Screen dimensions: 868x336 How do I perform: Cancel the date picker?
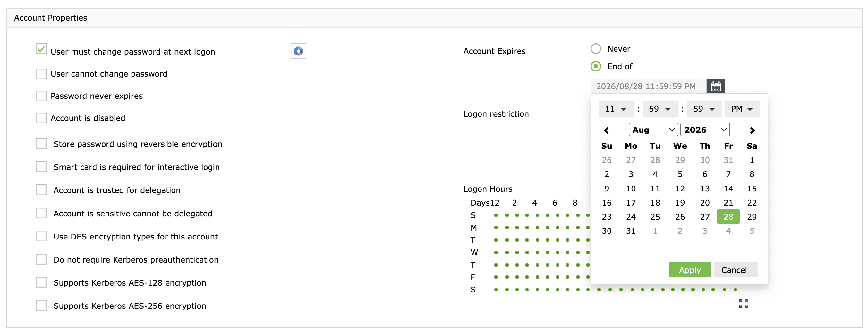(x=736, y=270)
